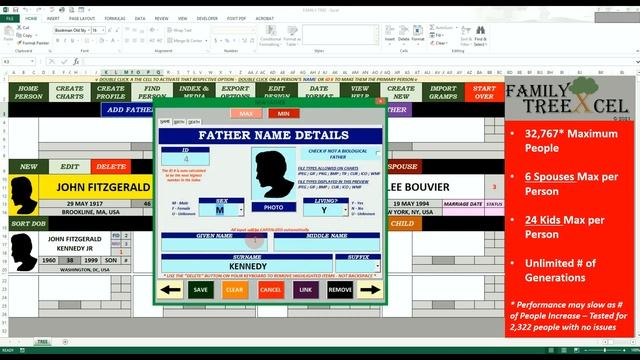Click the CREATE CHARTS menu button
This screenshot has width=640, height=360.
[69, 92]
